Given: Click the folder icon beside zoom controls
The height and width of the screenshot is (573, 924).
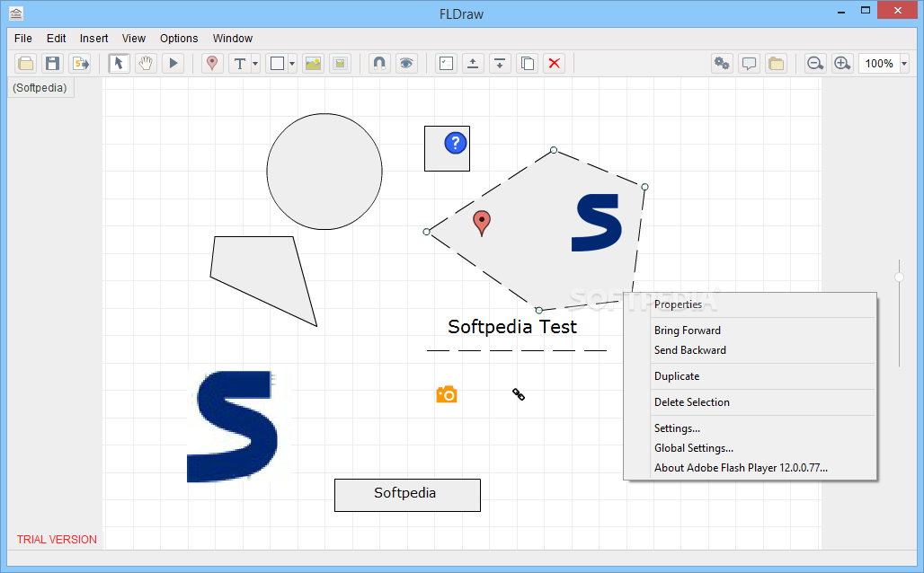Looking at the screenshot, I should coord(776,63).
